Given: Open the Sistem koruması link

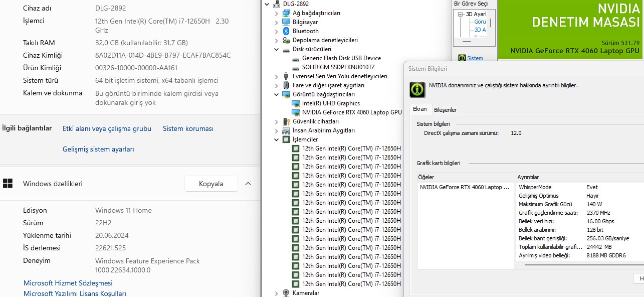Looking at the screenshot, I should (x=188, y=128).
